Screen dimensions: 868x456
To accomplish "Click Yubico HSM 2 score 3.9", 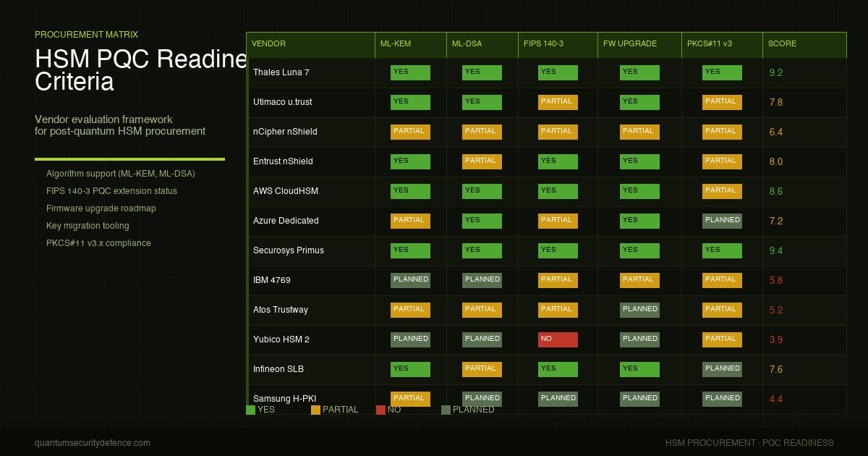I will [776, 339].
